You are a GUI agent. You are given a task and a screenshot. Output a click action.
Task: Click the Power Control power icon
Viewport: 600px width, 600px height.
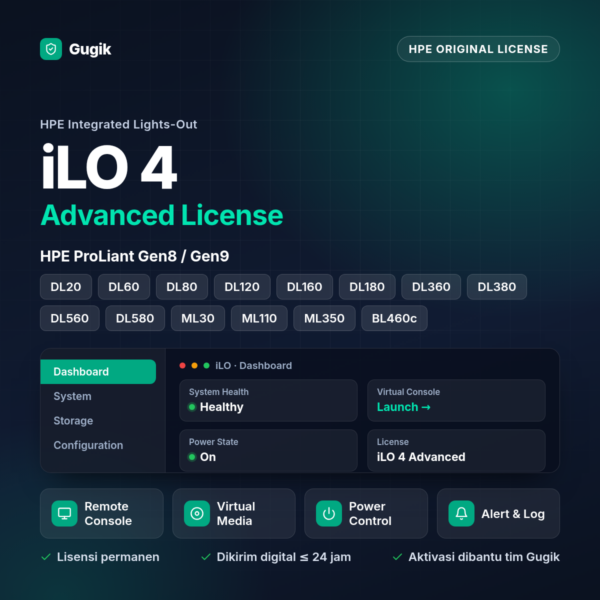tap(329, 514)
